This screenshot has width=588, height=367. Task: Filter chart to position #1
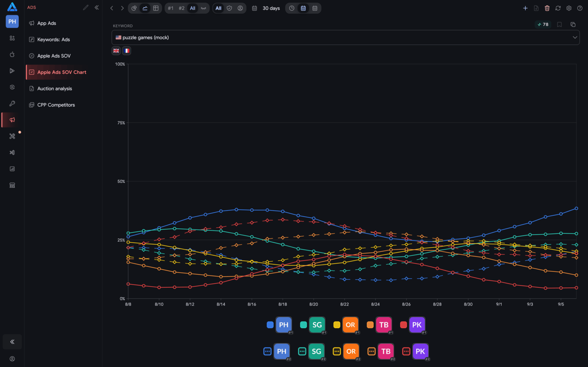(x=171, y=8)
